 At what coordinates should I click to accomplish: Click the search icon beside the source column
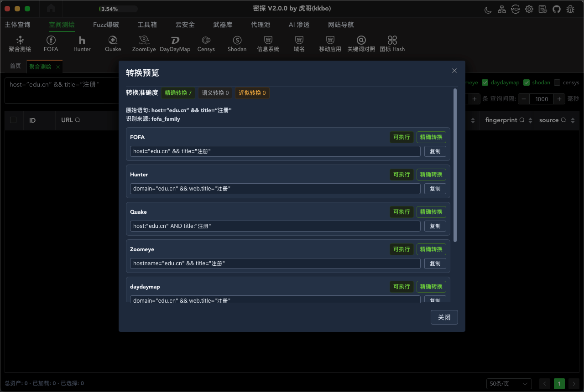click(563, 120)
